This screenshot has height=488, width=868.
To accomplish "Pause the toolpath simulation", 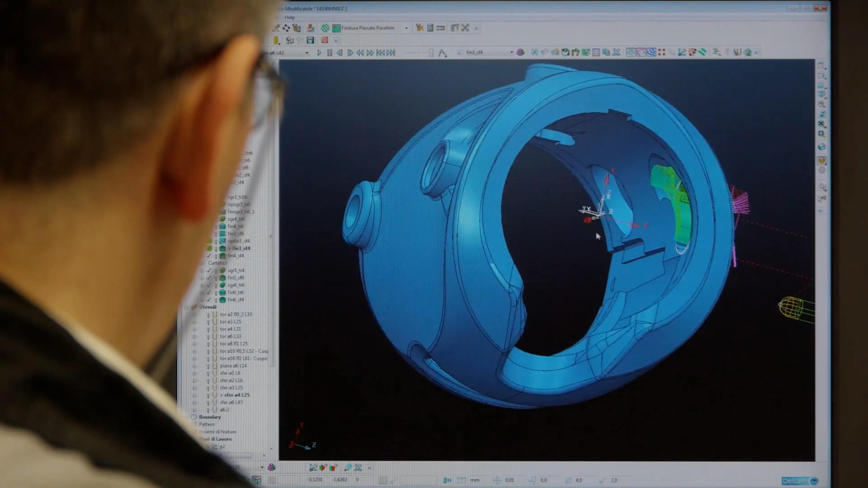I will 330,53.
